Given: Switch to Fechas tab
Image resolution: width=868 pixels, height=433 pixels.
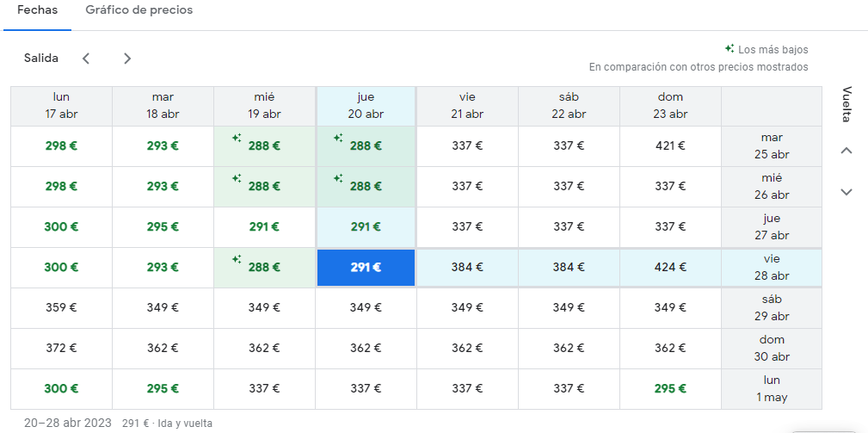Looking at the screenshot, I should click(x=37, y=10).
